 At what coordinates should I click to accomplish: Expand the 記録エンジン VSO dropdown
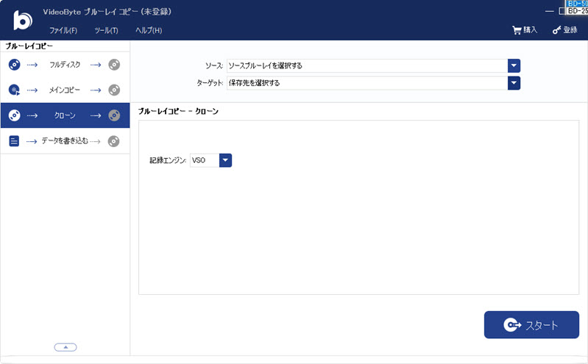(225, 160)
